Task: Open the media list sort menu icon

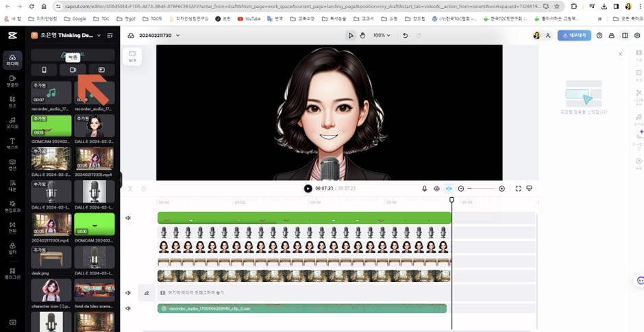Action: point(110,36)
